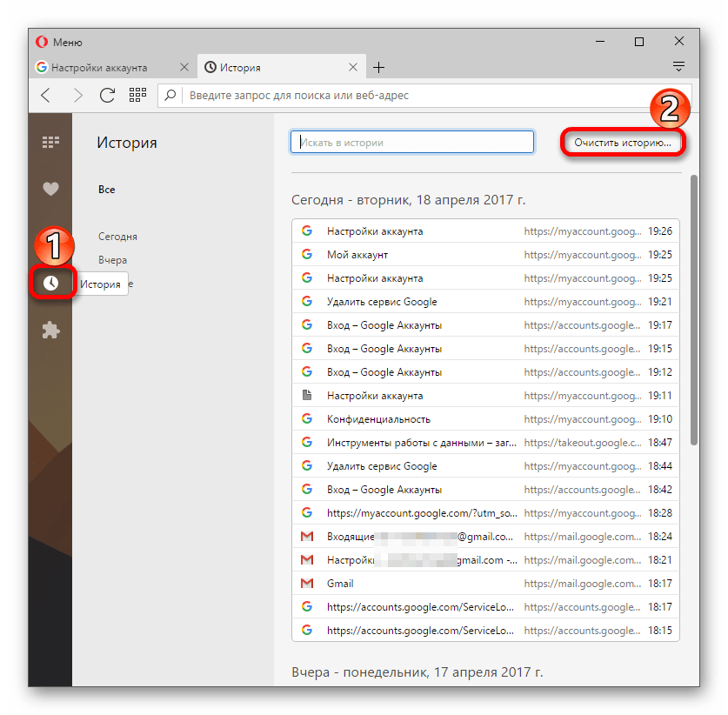Reload the current page
The image size is (728, 715).
click(107, 95)
